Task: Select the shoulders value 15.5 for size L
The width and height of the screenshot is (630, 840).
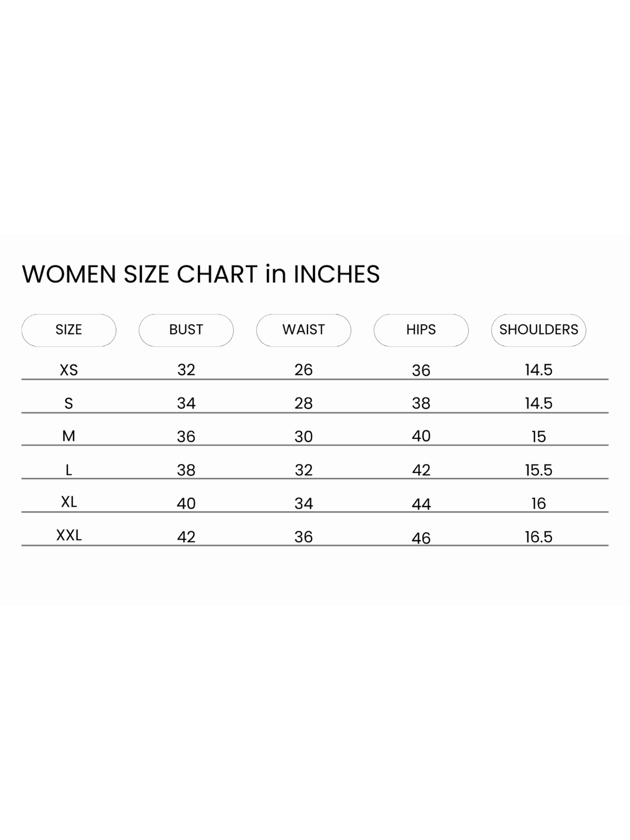Action: (x=539, y=470)
